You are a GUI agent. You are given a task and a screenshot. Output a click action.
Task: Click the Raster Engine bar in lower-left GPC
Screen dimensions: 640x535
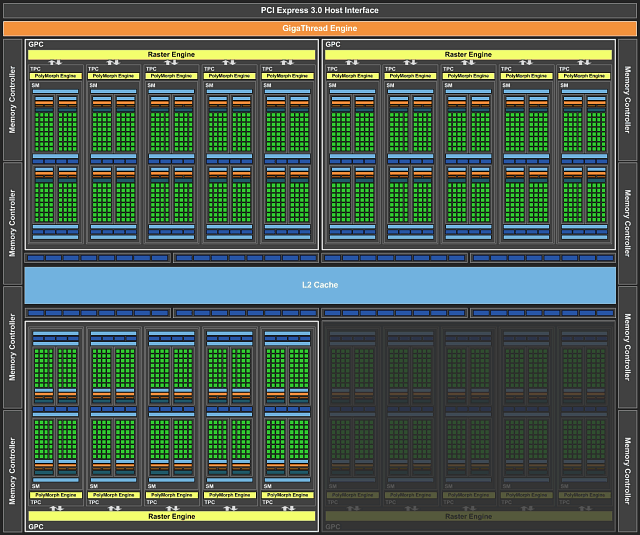coord(171,516)
